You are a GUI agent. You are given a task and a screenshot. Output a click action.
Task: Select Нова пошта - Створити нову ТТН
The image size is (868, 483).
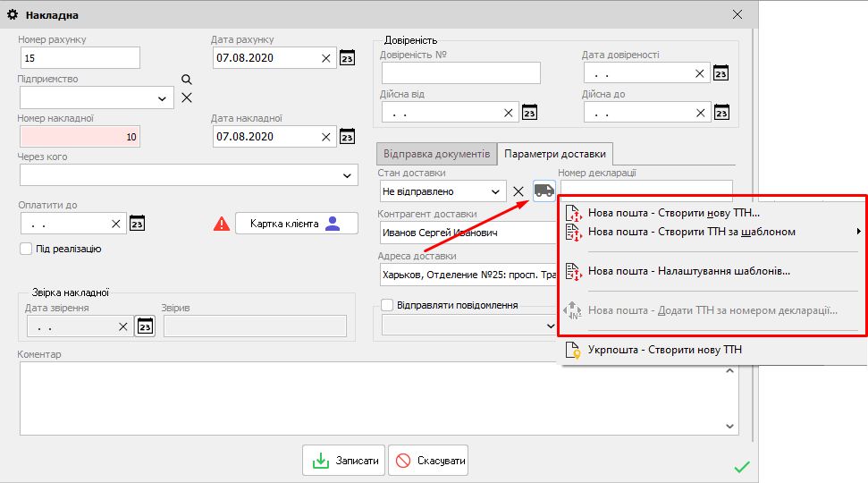point(673,213)
